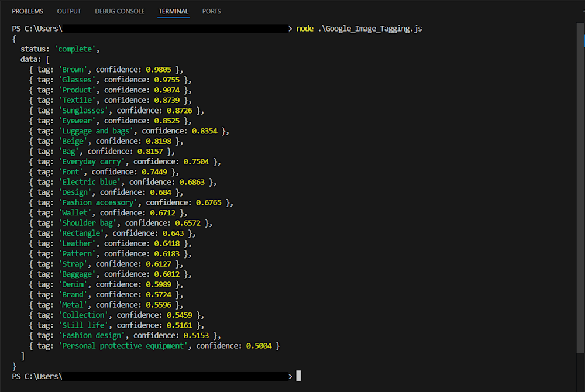Open the OUTPUT tab
The width and height of the screenshot is (585, 392).
point(69,11)
